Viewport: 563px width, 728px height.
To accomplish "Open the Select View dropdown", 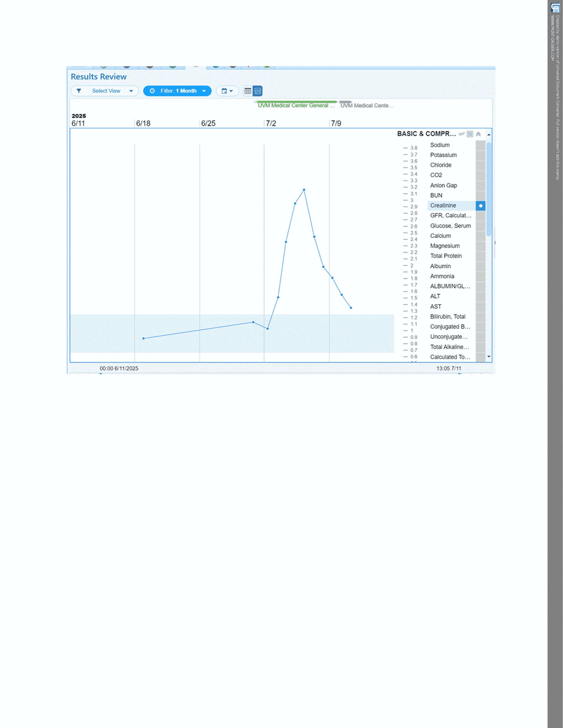I will 104,91.
